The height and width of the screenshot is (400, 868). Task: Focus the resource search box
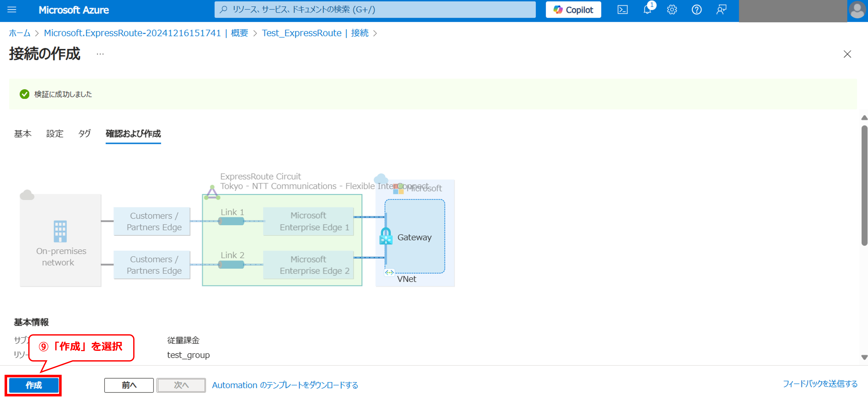[x=375, y=9]
